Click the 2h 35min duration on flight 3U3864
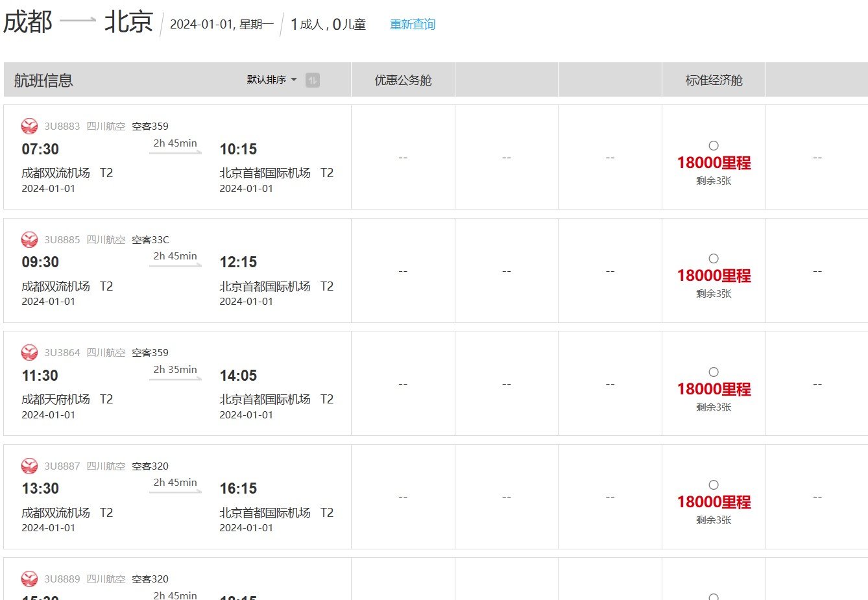This screenshot has height=600, width=868. point(175,370)
